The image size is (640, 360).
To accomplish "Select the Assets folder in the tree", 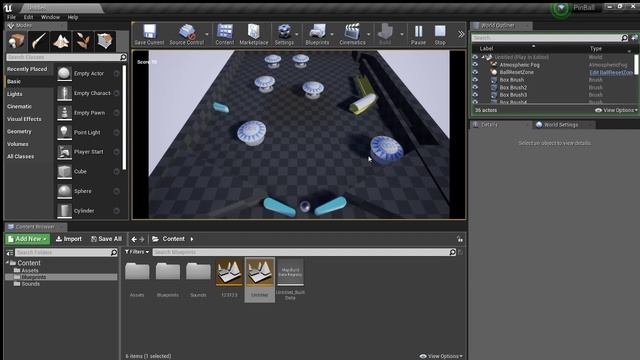I will pos(30,271).
